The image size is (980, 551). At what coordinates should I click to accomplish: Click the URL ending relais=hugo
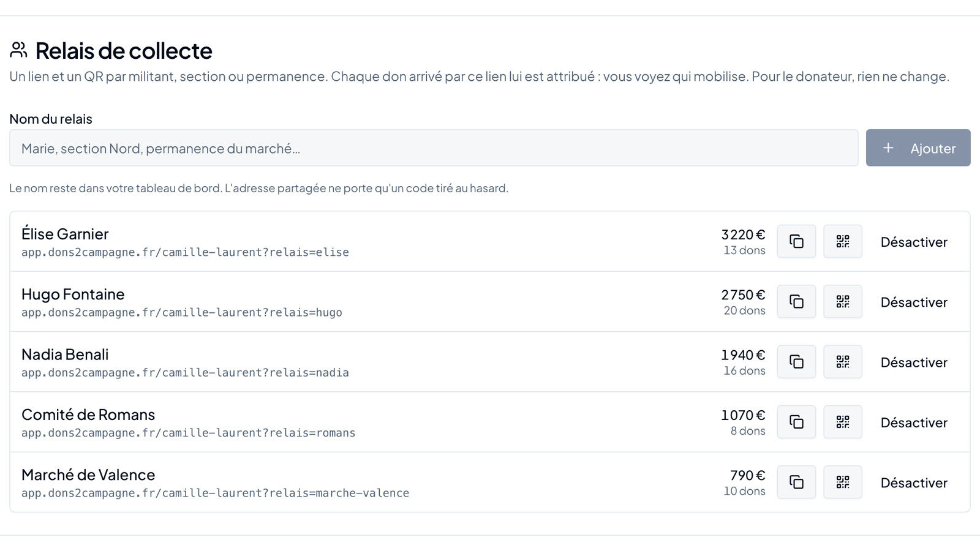click(x=182, y=312)
